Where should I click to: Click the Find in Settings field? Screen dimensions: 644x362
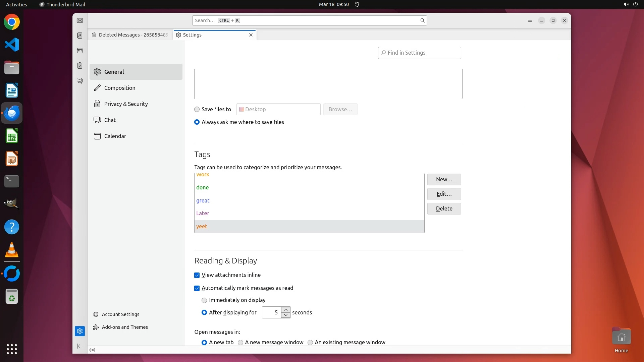coord(419,53)
